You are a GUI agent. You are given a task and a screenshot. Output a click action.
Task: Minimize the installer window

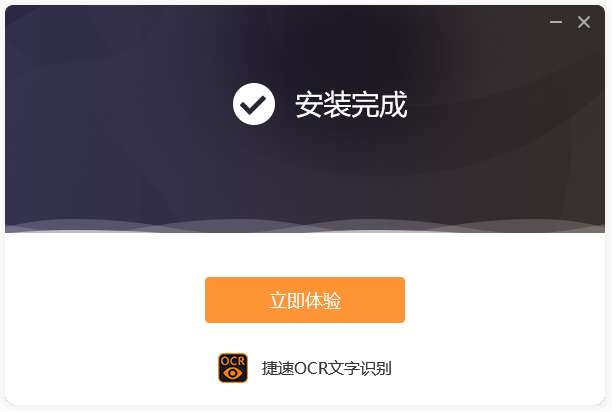pyautogui.click(x=556, y=22)
